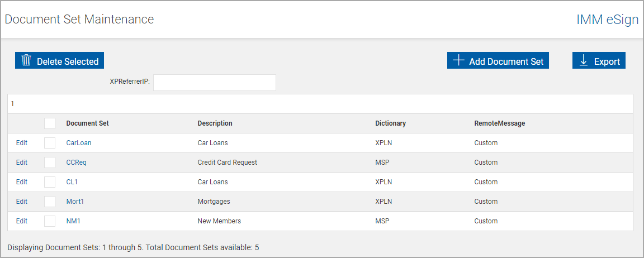This screenshot has width=644, height=258.
Task: Open the Mort1 document set link
Action: 75,202
